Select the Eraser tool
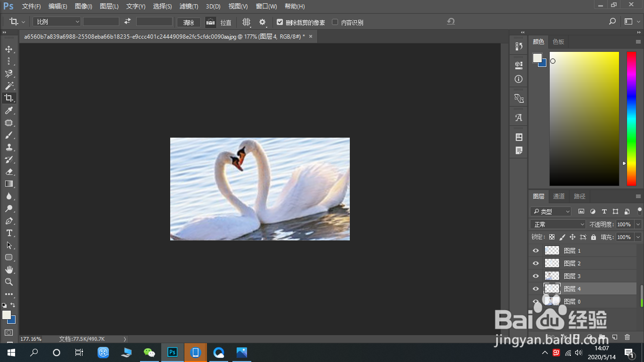Image resolution: width=644 pixels, height=362 pixels. [x=8, y=172]
